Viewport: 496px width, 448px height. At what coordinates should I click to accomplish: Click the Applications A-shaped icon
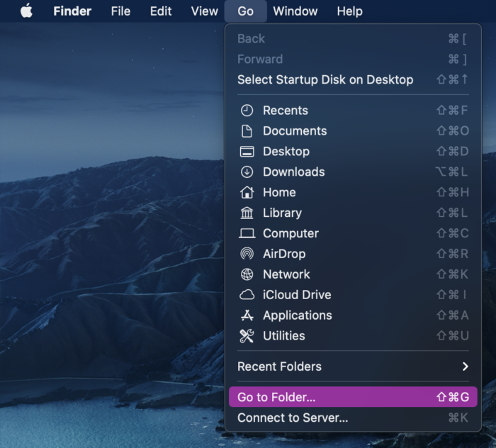pos(247,315)
